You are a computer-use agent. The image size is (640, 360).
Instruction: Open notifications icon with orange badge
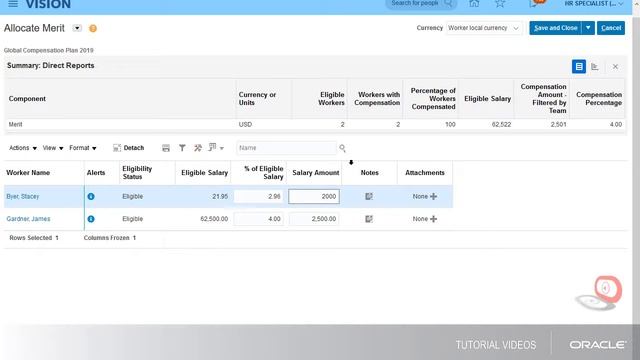[536, 3]
